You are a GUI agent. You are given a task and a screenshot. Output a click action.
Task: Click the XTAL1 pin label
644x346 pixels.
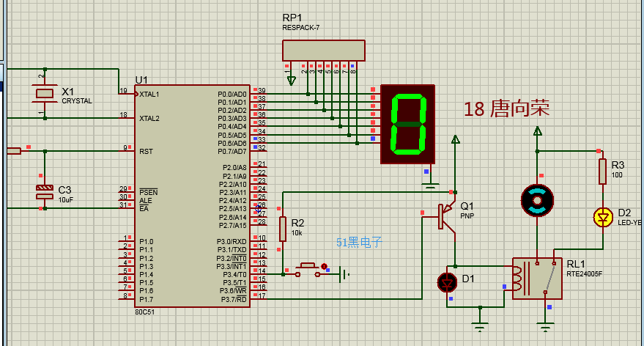[149, 94]
